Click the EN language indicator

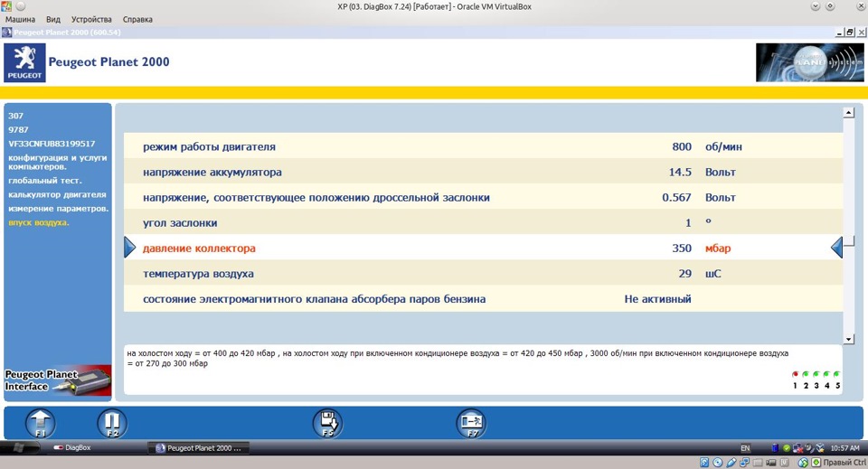click(x=746, y=448)
